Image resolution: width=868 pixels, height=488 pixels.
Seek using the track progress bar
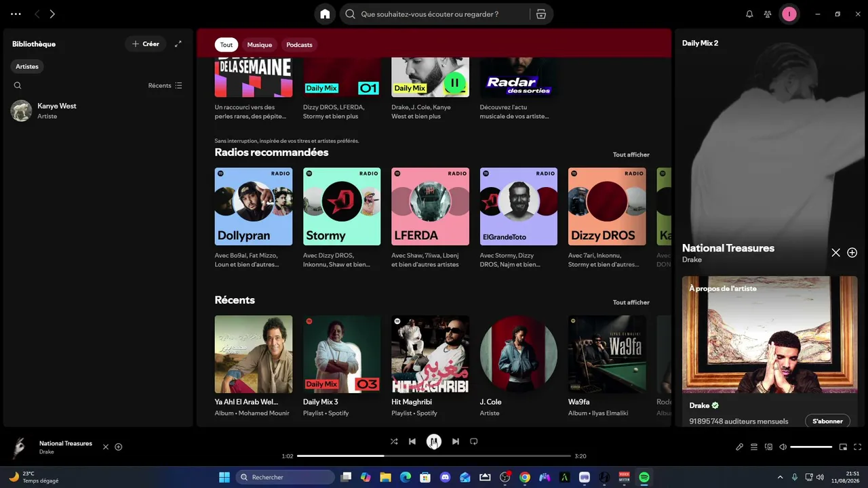click(434, 456)
